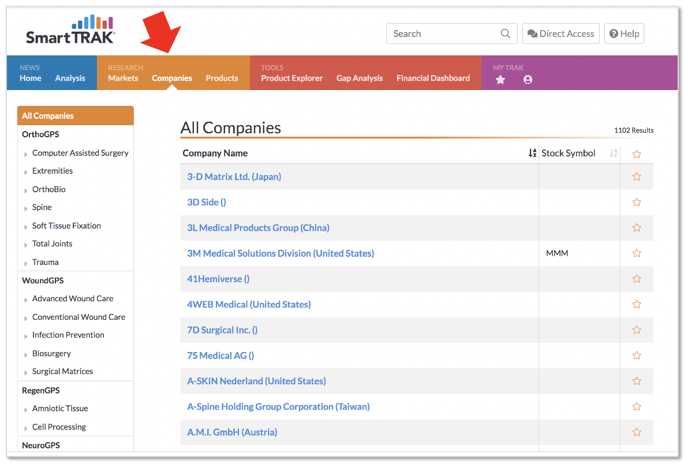Select OrthoGPS heading in sidebar
This screenshot has height=464, width=688.
40,134
